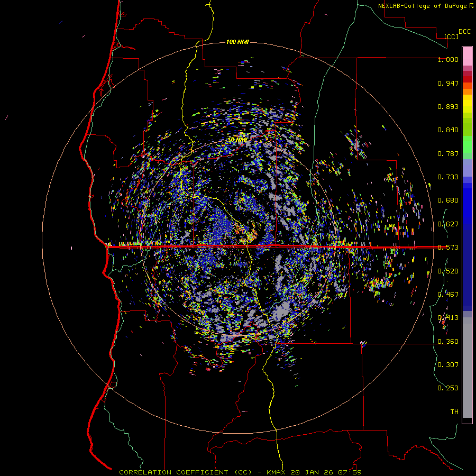Click the CORRELATION COEFFICIENT (CC) caption text
The height and width of the screenshot is (476, 476).
186,472
